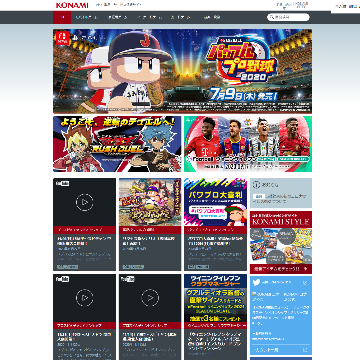Open the Power Pro Baseball 2020 main banner
Screen dimensions: 360x360
point(183,71)
